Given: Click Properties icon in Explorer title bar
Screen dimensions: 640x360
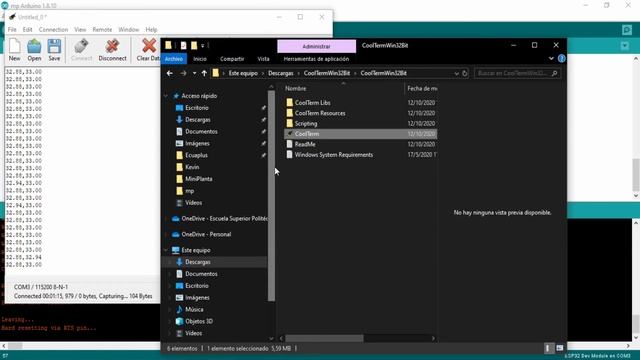Looking at the screenshot, I should pos(183,45).
